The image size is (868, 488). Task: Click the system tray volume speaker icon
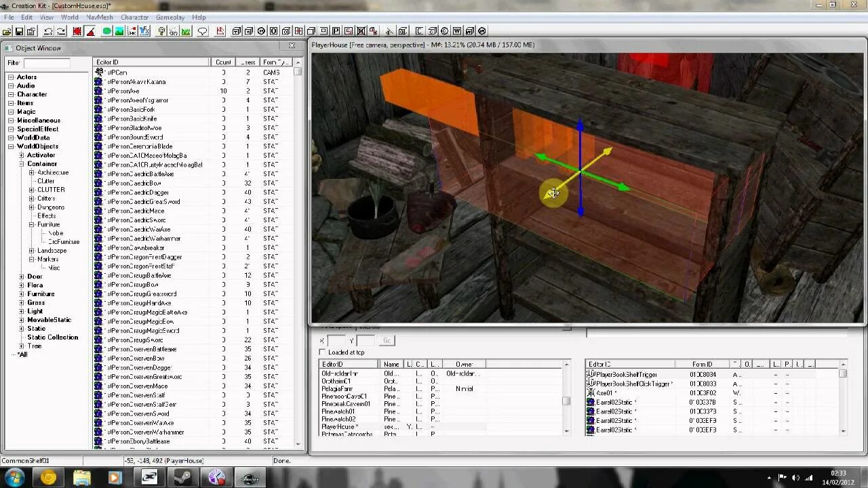pyautogui.click(x=795, y=477)
